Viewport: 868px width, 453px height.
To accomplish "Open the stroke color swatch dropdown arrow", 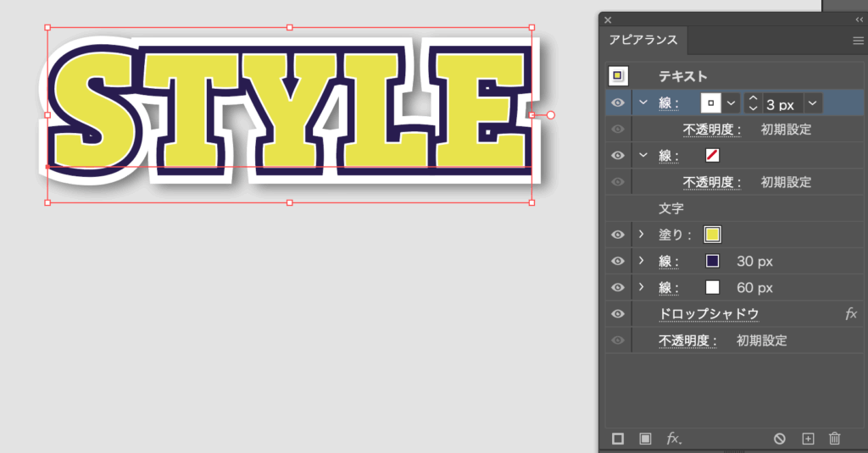I will 732,103.
